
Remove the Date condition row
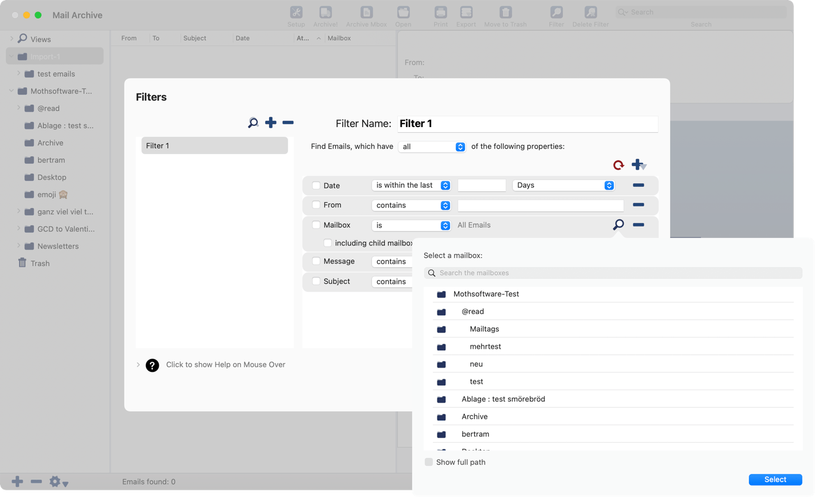638,185
